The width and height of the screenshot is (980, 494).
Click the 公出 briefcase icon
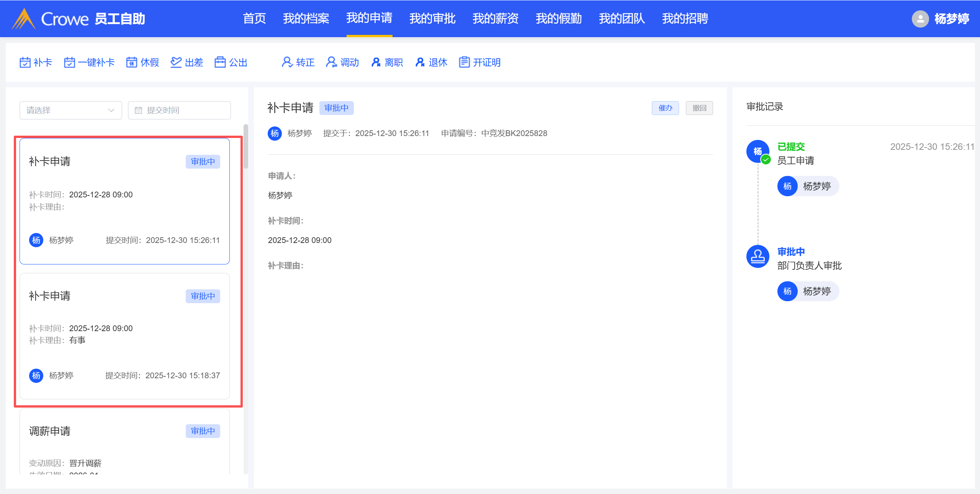[x=220, y=62]
